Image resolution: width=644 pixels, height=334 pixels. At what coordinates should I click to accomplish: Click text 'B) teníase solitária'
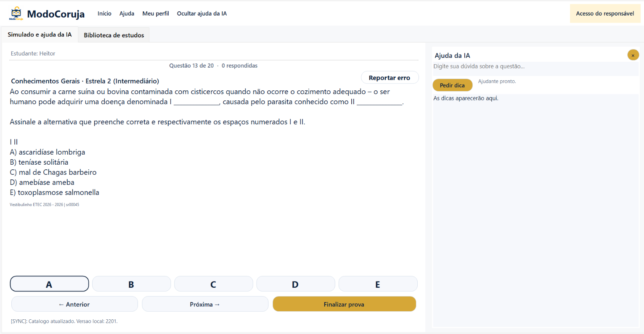tap(39, 162)
